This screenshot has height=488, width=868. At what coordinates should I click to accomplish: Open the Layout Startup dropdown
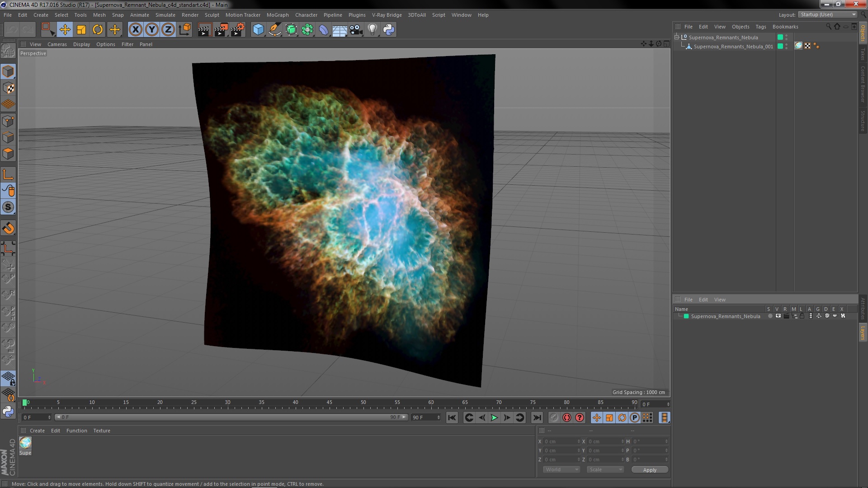pos(828,14)
